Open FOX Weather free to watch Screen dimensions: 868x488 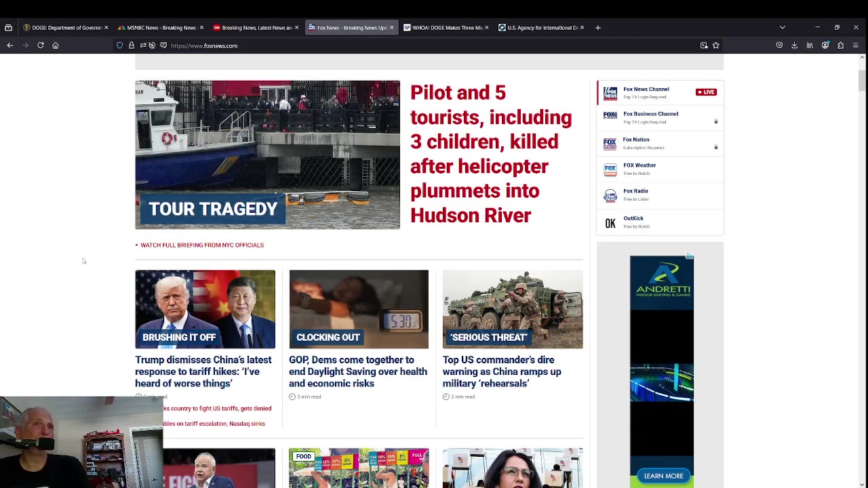[639, 165]
